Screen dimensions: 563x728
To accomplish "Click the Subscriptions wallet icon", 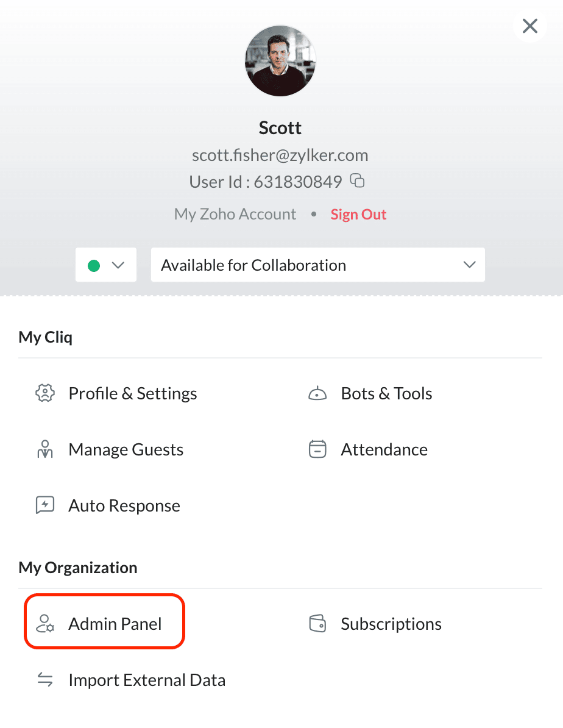I will click(317, 624).
